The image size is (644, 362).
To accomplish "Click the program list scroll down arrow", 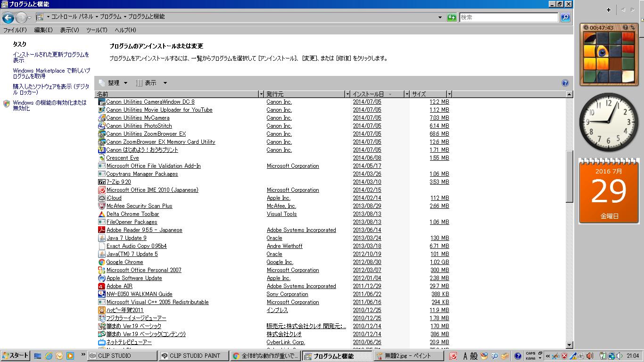I will click(570, 346).
